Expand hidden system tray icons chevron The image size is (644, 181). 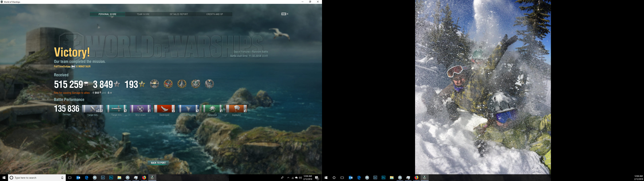pyautogui.click(x=288, y=178)
